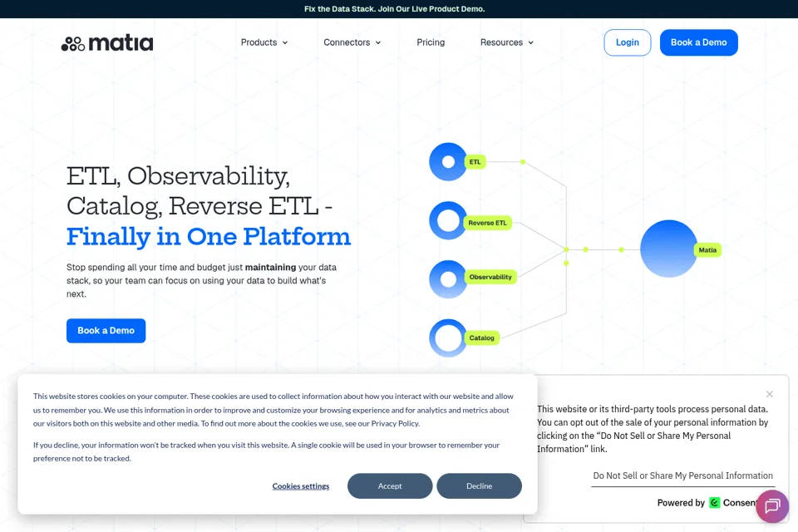Close the personal data notice with X
This screenshot has height=532, width=798.
(x=770, y=394)
